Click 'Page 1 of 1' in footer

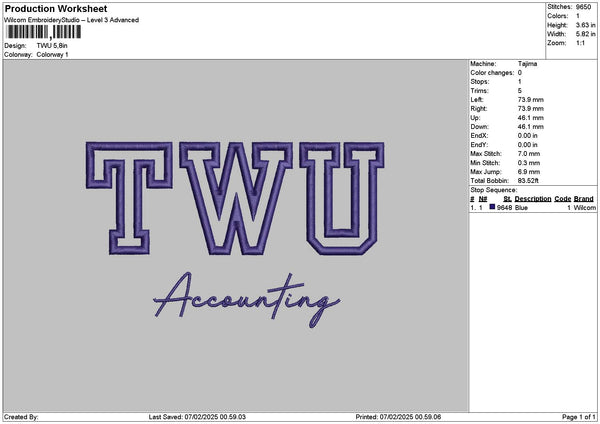579,417
